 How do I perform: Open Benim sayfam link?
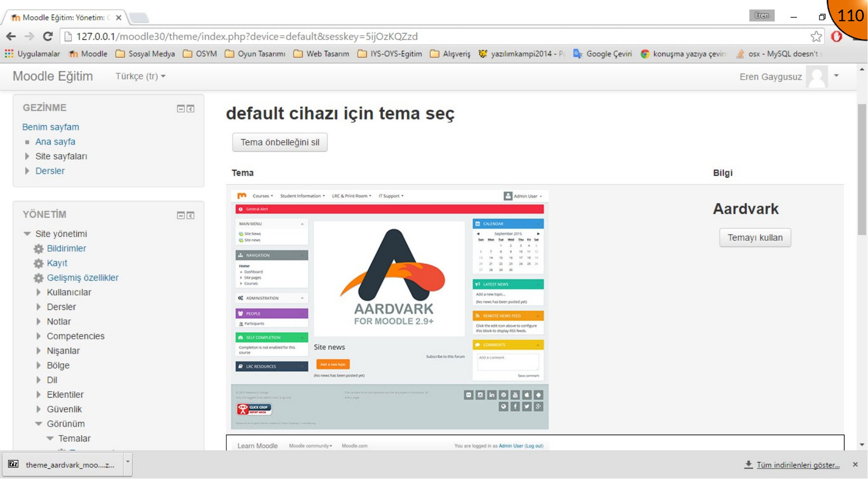(51, 127)
